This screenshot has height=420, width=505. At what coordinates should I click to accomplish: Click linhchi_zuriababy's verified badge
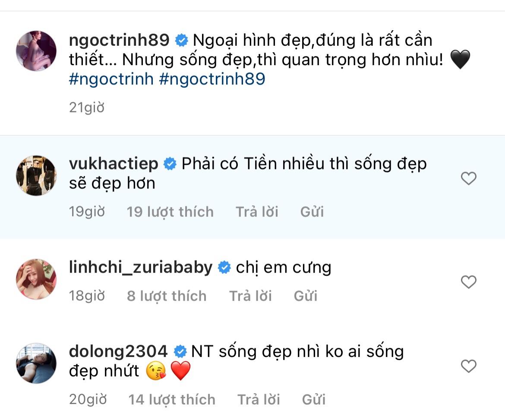click(x=224, y=267)
